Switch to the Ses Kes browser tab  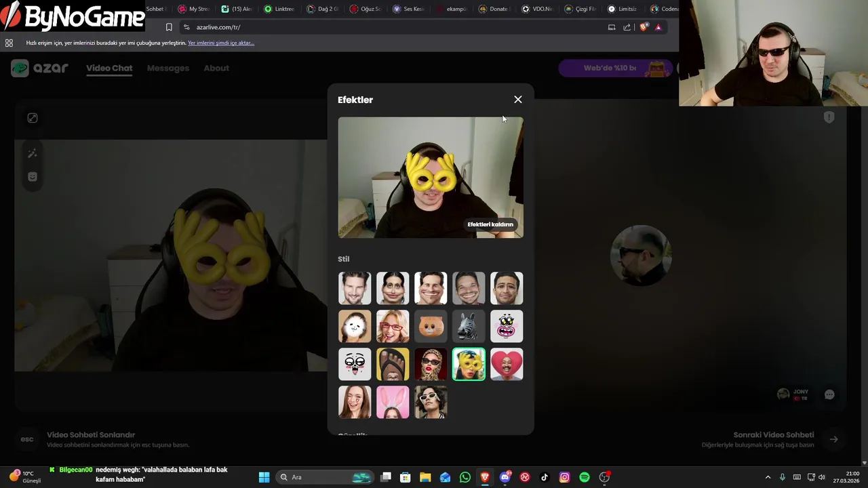pos(408,9)
